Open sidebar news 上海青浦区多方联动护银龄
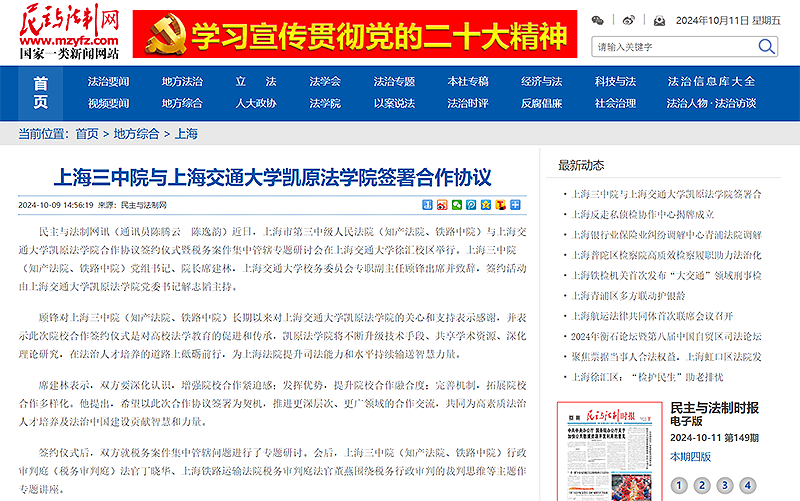This screenshot has height=501, width=800. [628, 296]
